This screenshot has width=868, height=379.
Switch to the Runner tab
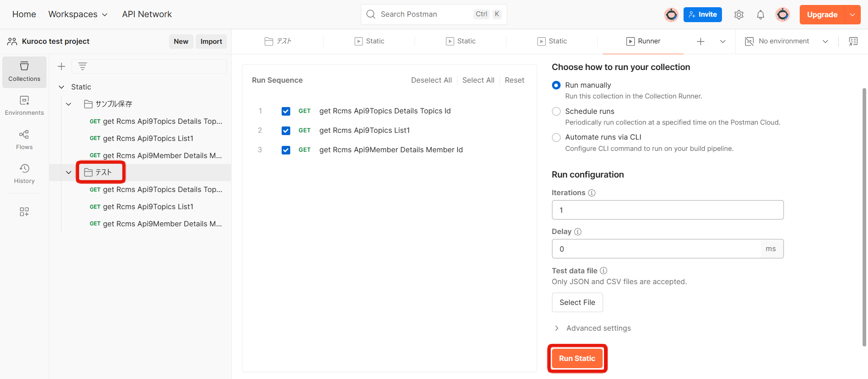[x=643, y=41]
